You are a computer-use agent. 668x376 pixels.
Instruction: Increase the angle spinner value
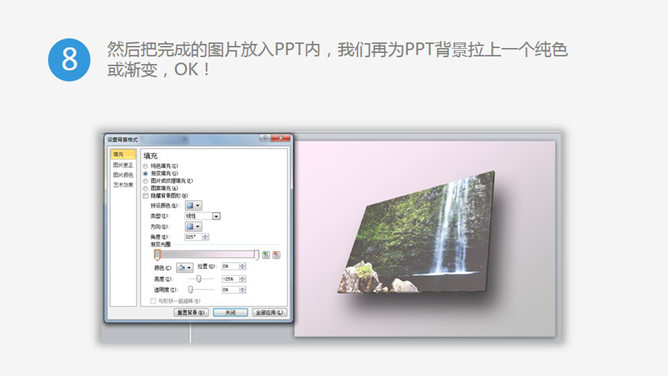[206, 235]
